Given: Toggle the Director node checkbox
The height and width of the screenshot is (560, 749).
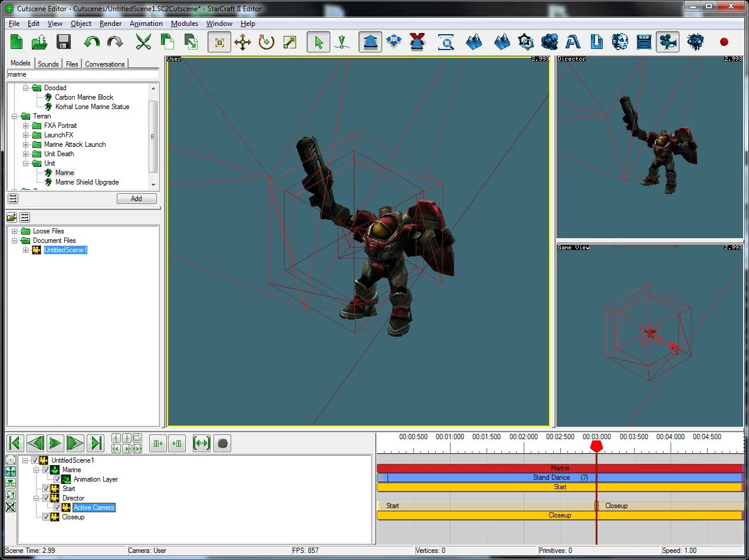Looking at the screenshot, I should (46, 498).
